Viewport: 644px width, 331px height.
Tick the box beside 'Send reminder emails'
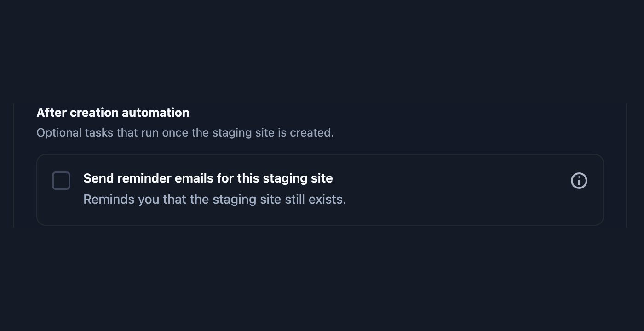(61, 181)
